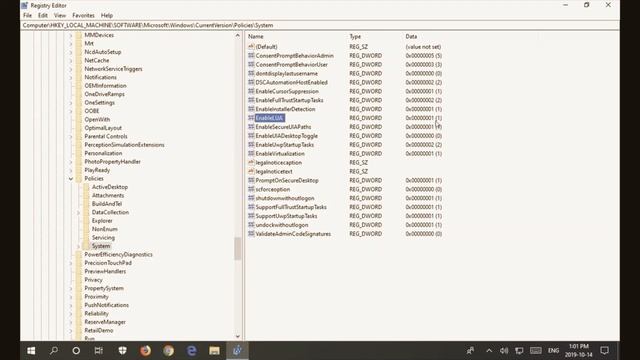Select the NonEnum key in tree

(104, 229)
